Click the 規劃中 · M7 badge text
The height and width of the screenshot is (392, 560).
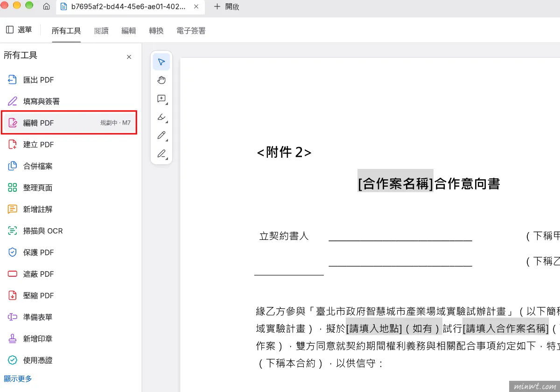[115, 123]
